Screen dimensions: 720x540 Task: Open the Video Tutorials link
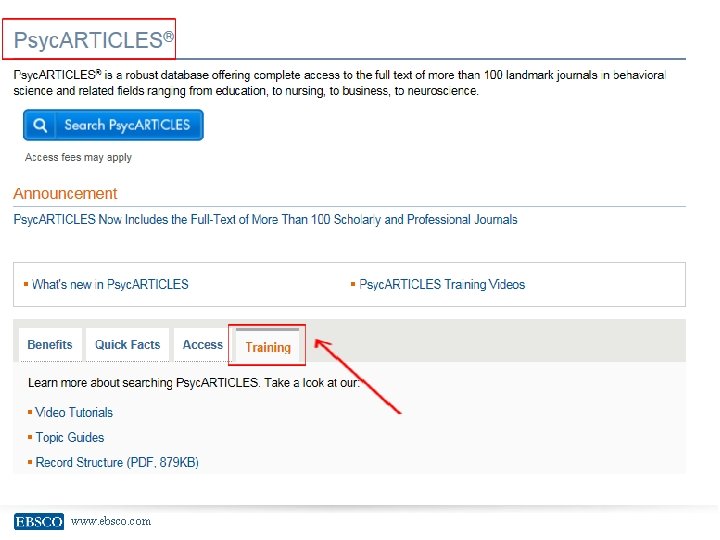[74, 412]
